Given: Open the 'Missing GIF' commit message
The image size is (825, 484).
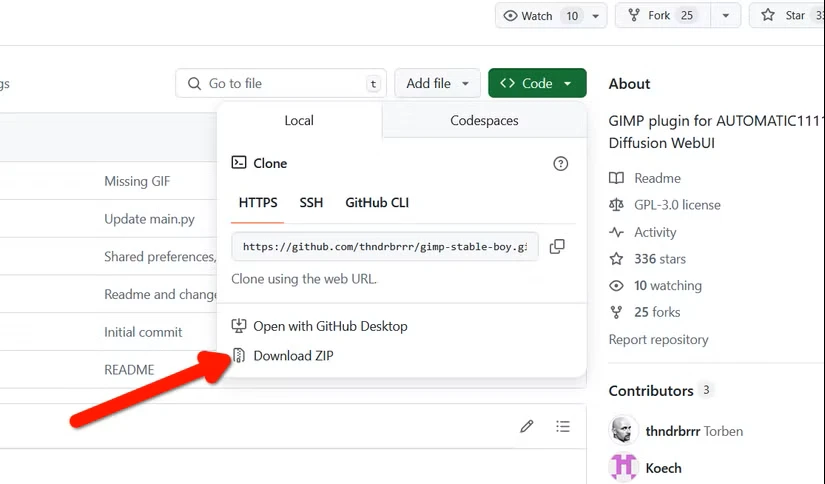Looking at the screenshot, I should [x=137, y=181].
